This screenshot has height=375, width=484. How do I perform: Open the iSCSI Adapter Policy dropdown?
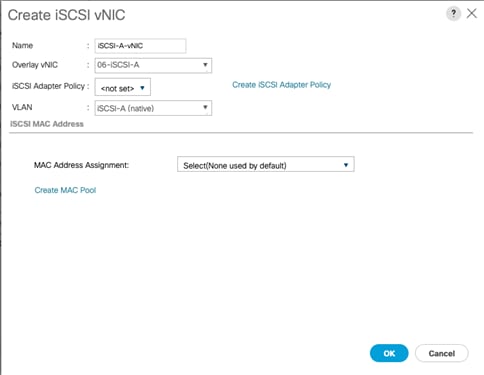[x=123, y=87]
